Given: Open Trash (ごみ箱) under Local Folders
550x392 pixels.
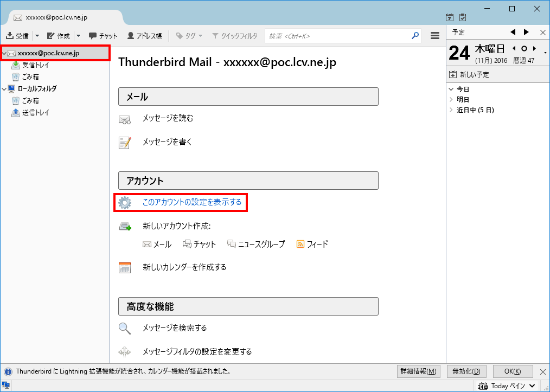Looking at the screenshot, I should tap(30, 101).
